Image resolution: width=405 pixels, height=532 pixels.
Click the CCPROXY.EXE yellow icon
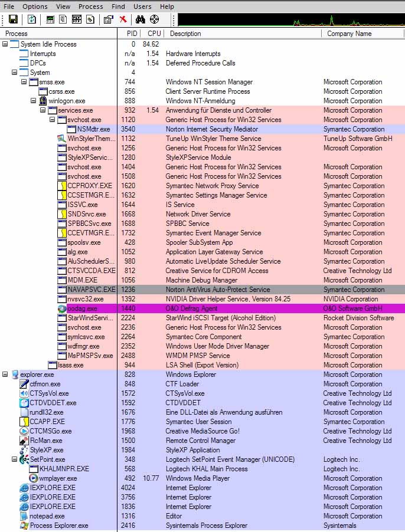pyautogui.click(x=62, y=186)
